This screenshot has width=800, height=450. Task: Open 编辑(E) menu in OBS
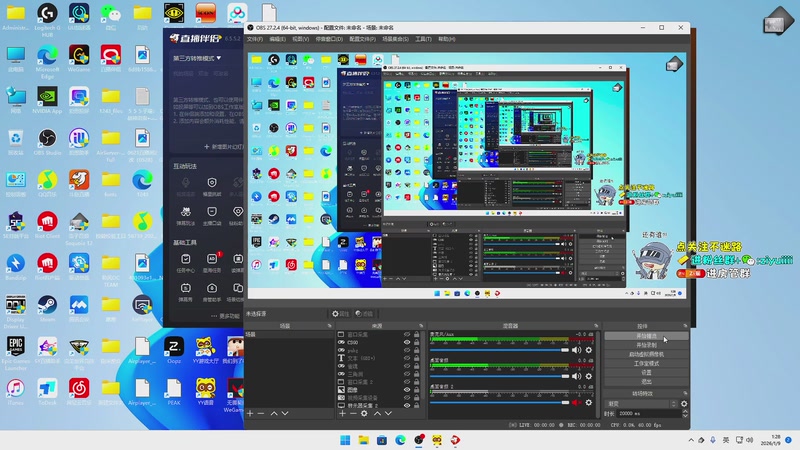(277, 39)
